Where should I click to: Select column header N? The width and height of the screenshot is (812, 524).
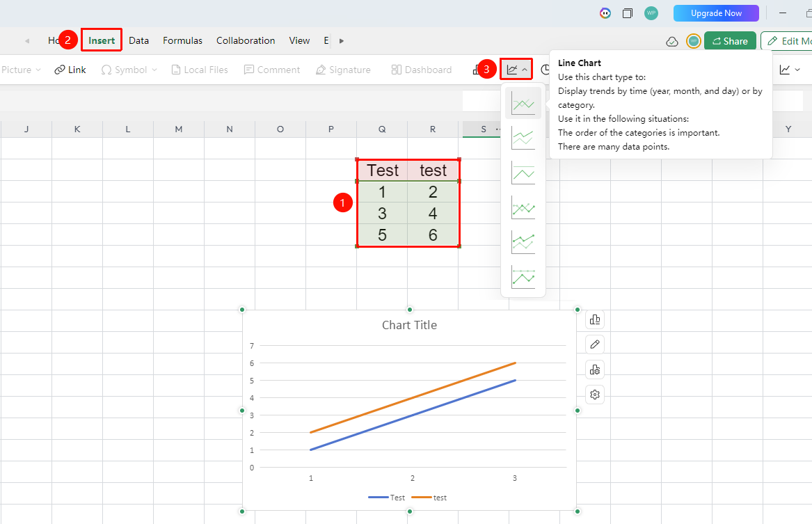tap(230, 129)
